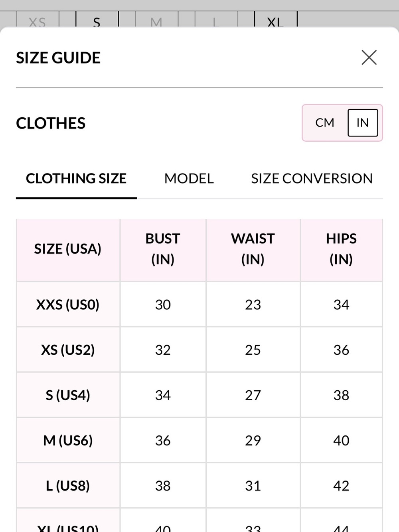The height and width of the screenshot is (532, 399).
Task: Switch measurement units to CM
Action: point(325,123)
